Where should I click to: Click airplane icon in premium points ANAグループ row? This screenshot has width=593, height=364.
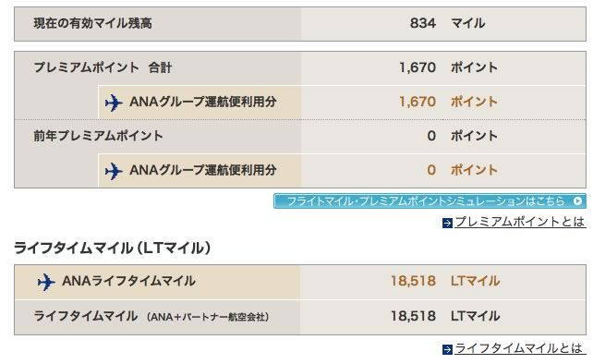pyautogui.click(x=114, y=103)
